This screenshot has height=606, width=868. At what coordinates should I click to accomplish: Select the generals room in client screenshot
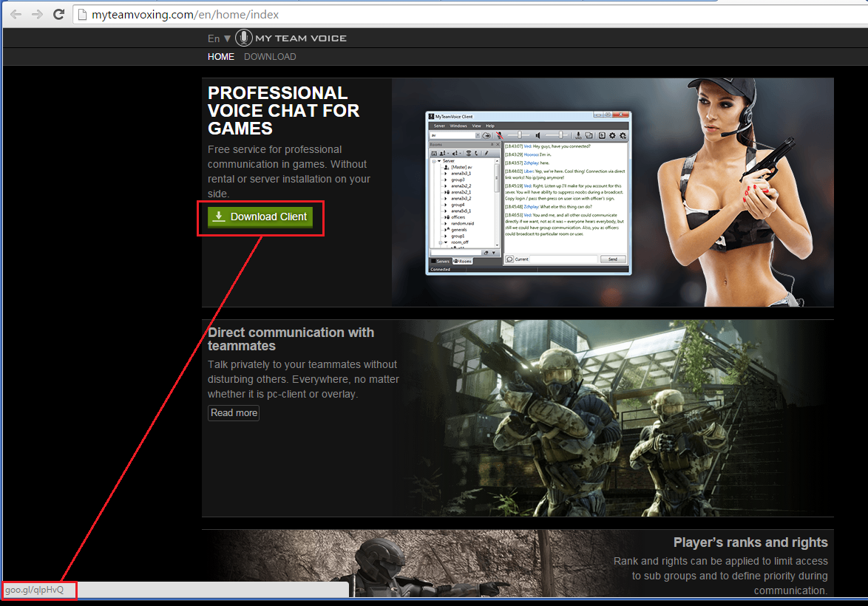[459, 230]
